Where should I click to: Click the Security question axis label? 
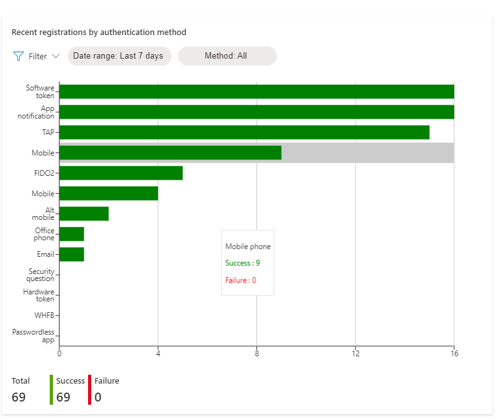click(40, 275)
